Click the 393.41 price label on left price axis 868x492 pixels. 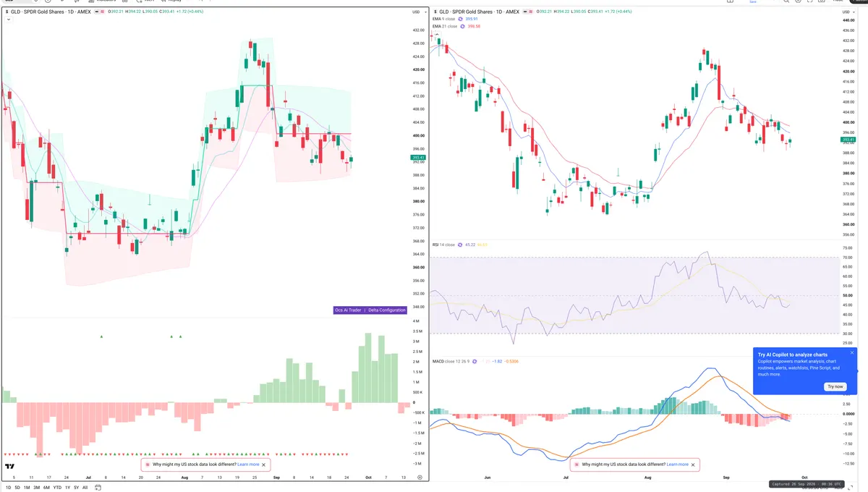(418, 157)
